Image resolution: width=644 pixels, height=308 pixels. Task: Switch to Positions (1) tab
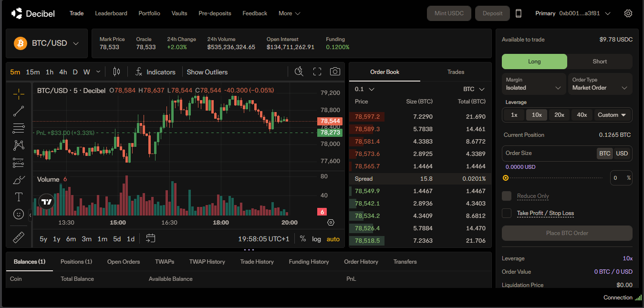pyautogui.click(x=76, y=262)
